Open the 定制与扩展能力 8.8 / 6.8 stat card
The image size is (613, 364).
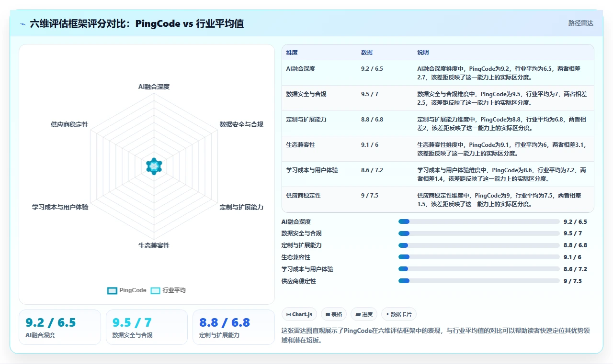[233, 327]
